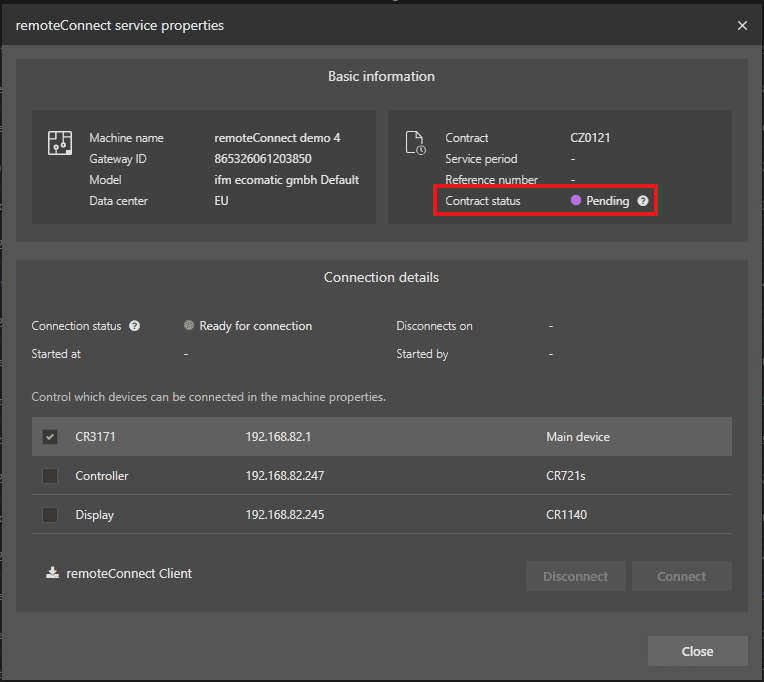Screen dimensions: 764x682
Task: Click the purple Pending status dot
Action: click(x=576, y=200)
